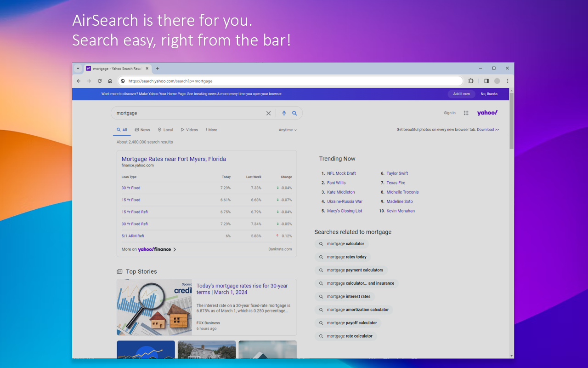Search related mortgage rate calculator
This screenshot has height=368, width=588.
[x=346, y=336]
